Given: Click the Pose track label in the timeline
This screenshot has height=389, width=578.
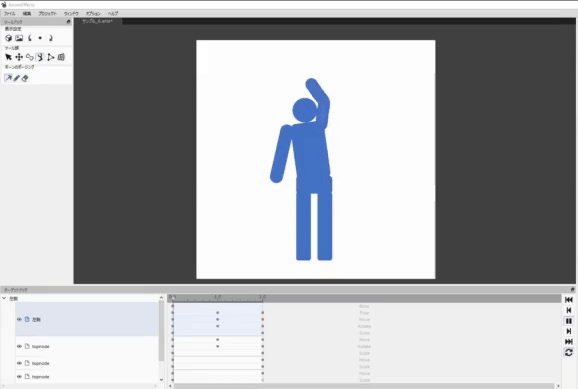Looking at the screenshot, I should (364, 313).
